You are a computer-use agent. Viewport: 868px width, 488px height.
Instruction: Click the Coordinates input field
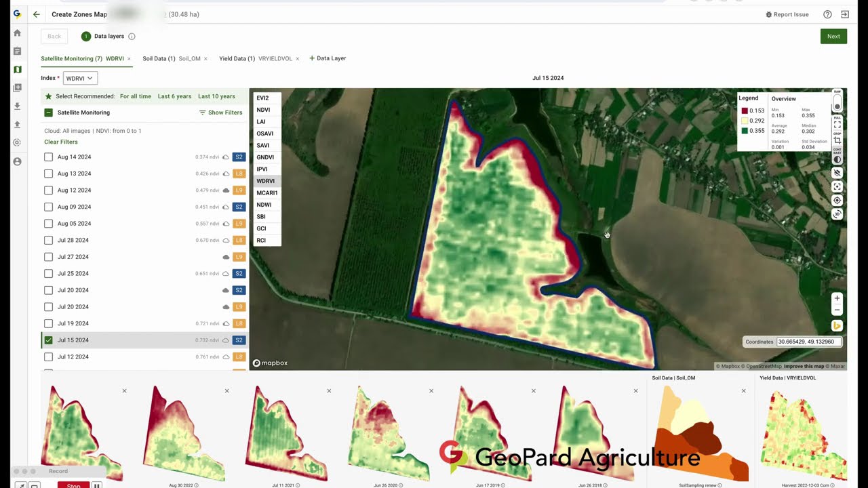808,342
